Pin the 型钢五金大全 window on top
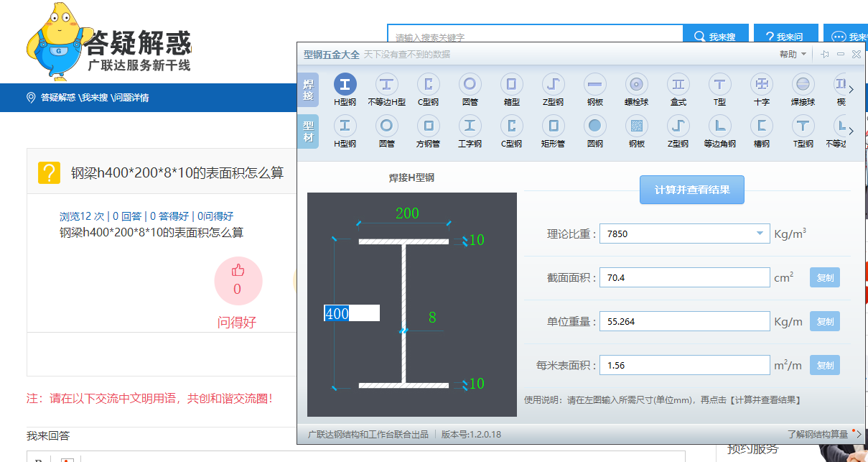This screenshot has width=868, height=462. pos(825,55)
